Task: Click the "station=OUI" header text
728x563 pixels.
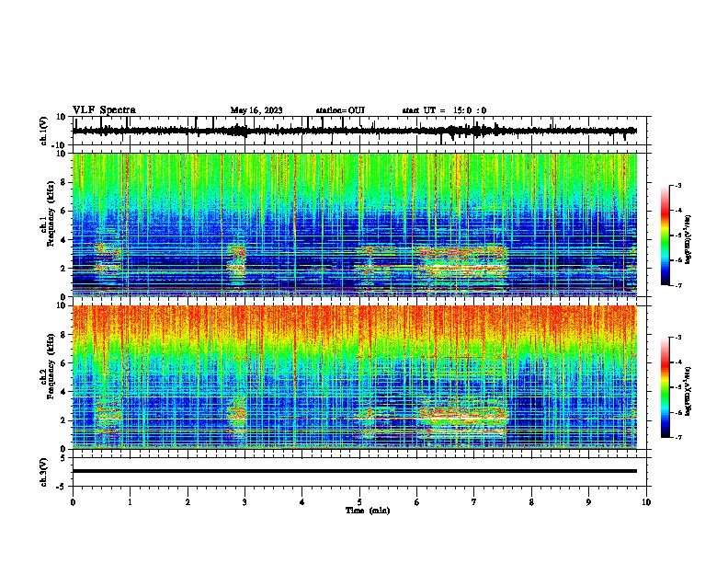Action: (340, 110)
